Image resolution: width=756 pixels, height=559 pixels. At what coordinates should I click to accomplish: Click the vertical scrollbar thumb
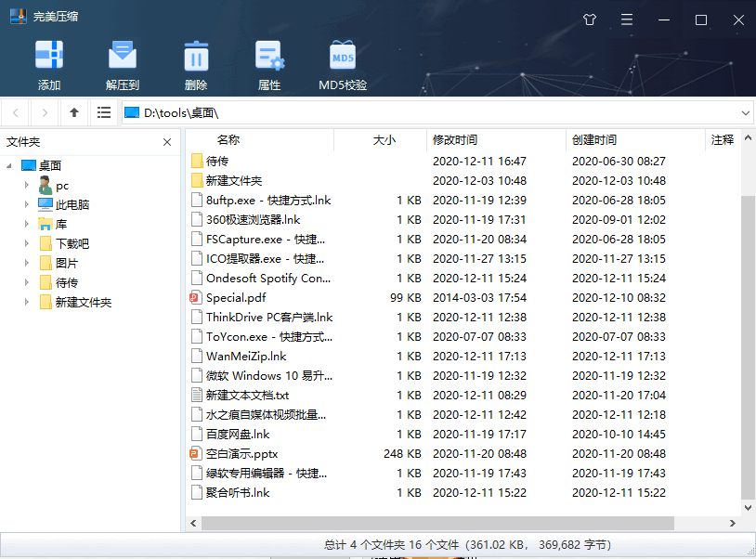pos(748,347)
